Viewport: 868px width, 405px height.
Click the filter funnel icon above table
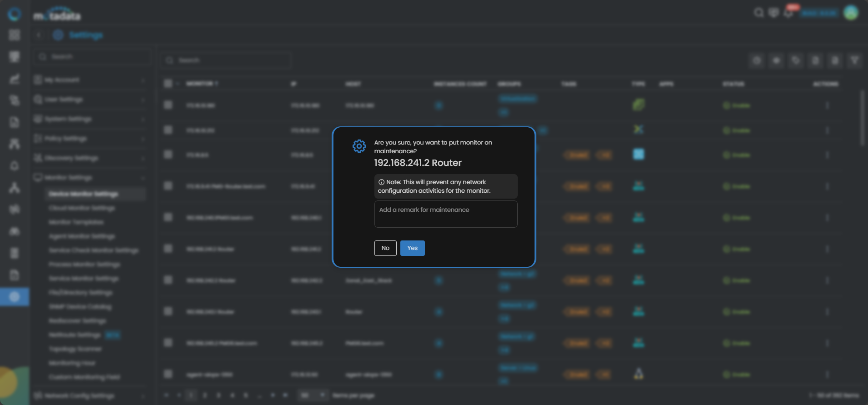click(x=854, y=60)
